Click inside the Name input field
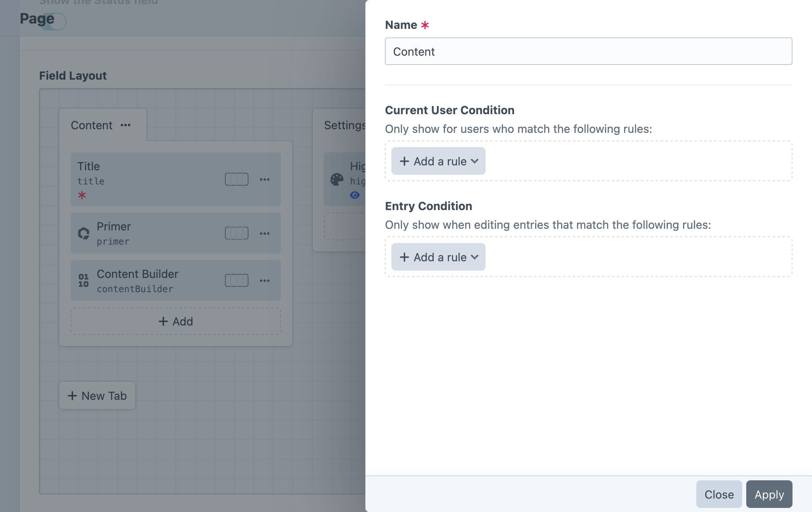The image size is (812, 512). coord(588,51)
